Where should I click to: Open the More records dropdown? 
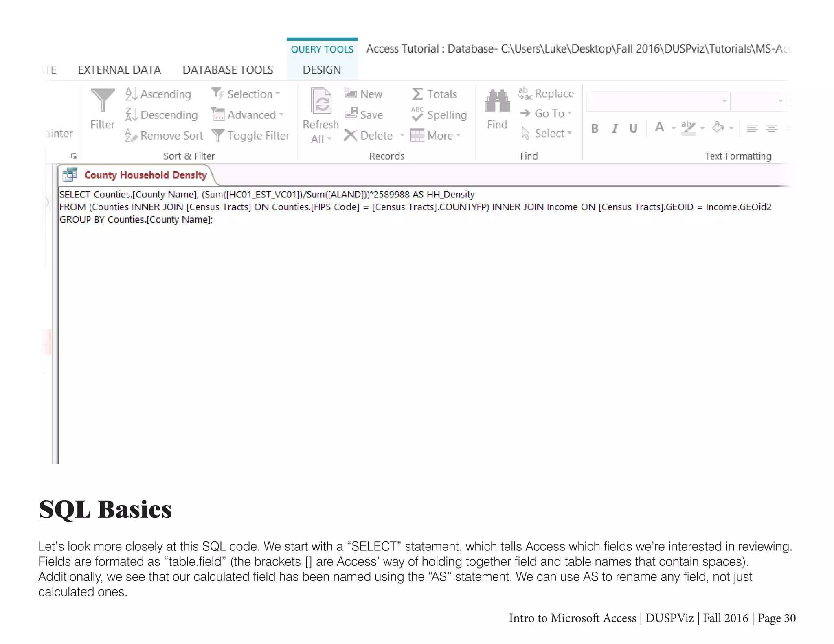pos(436,136)
